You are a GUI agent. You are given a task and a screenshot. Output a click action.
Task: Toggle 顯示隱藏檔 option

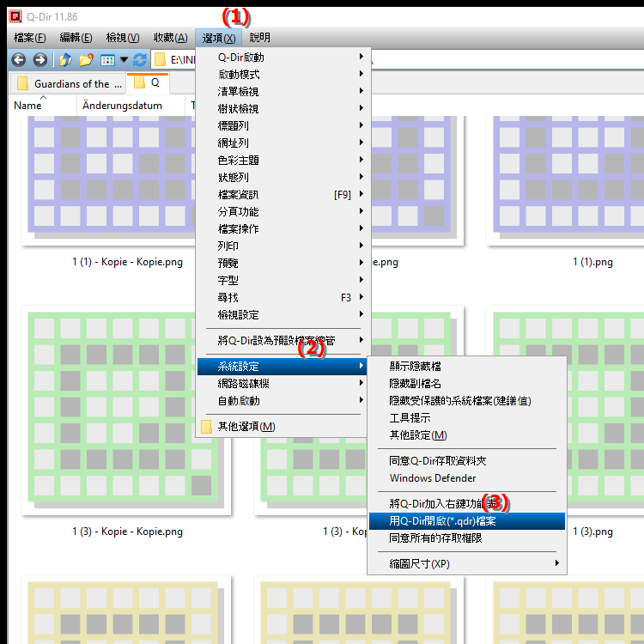point(467,367)
